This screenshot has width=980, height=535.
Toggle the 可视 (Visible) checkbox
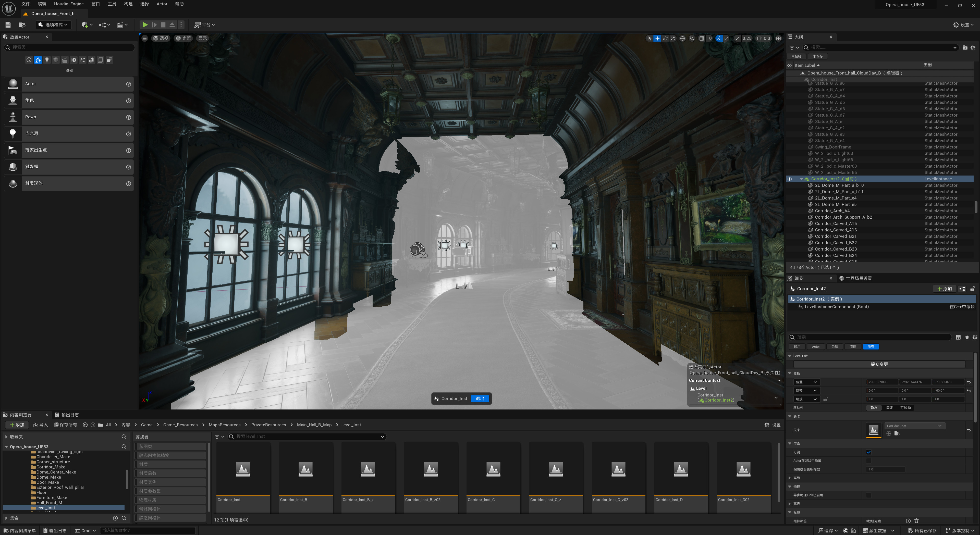[x=868, y=452]
